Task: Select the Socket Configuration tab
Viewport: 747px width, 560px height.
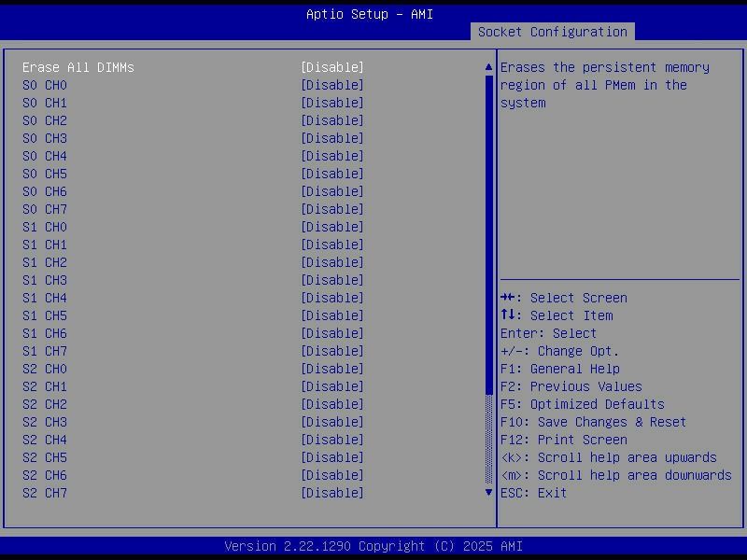Action: 552,32
